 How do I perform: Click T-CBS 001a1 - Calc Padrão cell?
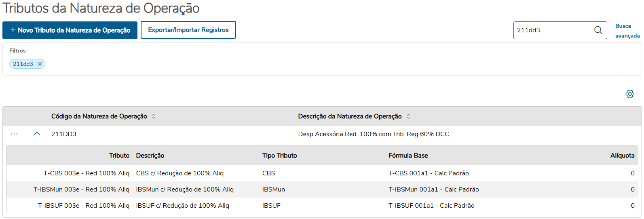pos(429,173)
